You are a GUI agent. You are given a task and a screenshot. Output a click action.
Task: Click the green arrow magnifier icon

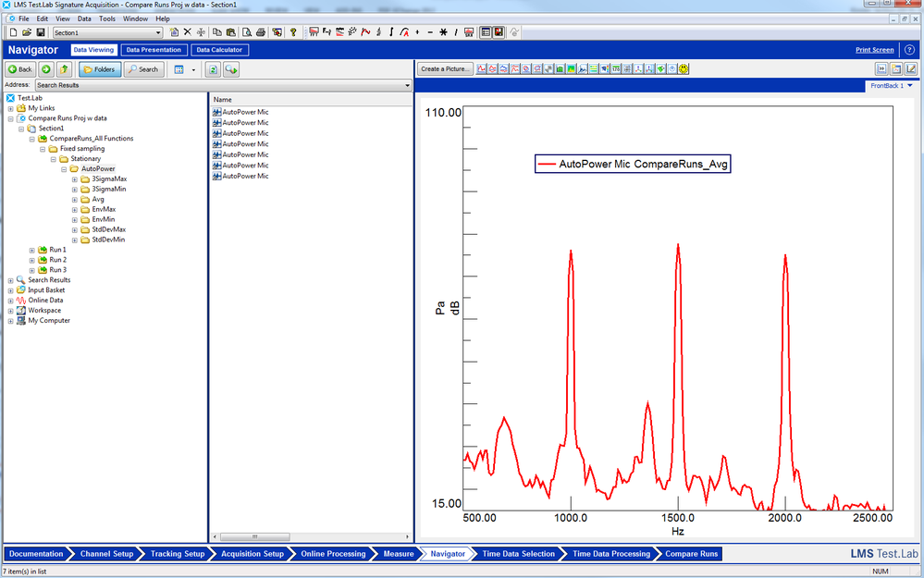point(231,69)
